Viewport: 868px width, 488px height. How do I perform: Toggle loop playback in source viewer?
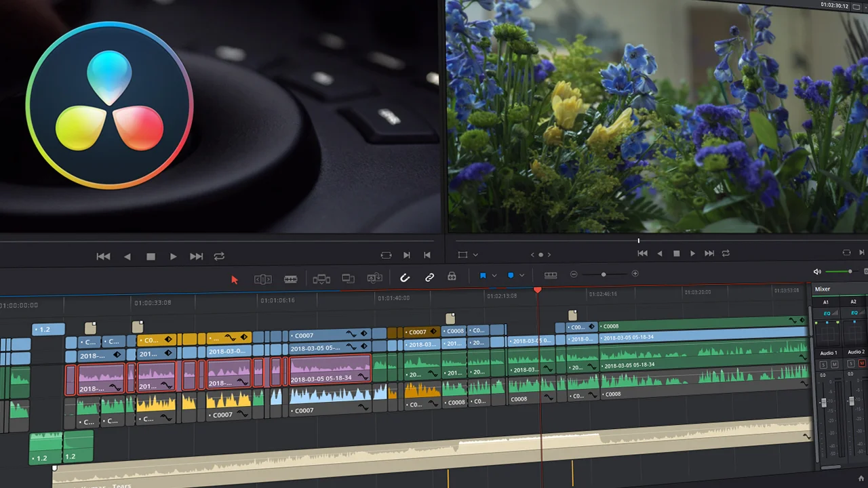point(219,256)
